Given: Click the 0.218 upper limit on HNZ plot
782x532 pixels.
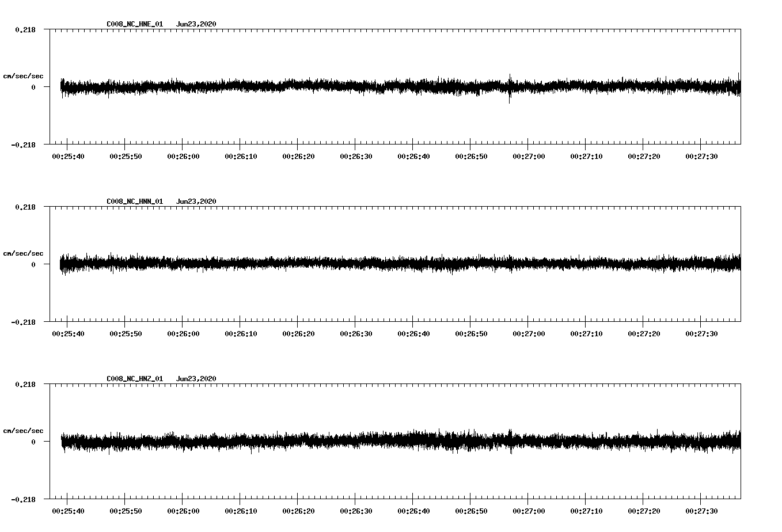Looking at the screenshot, I should point(25,384).
